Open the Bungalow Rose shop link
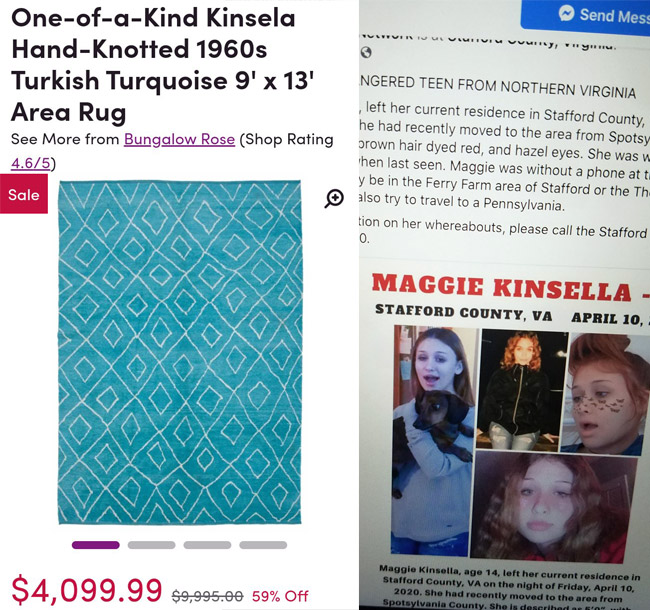Viewport: 650px width, 610px height. click(x=179, y=139)
